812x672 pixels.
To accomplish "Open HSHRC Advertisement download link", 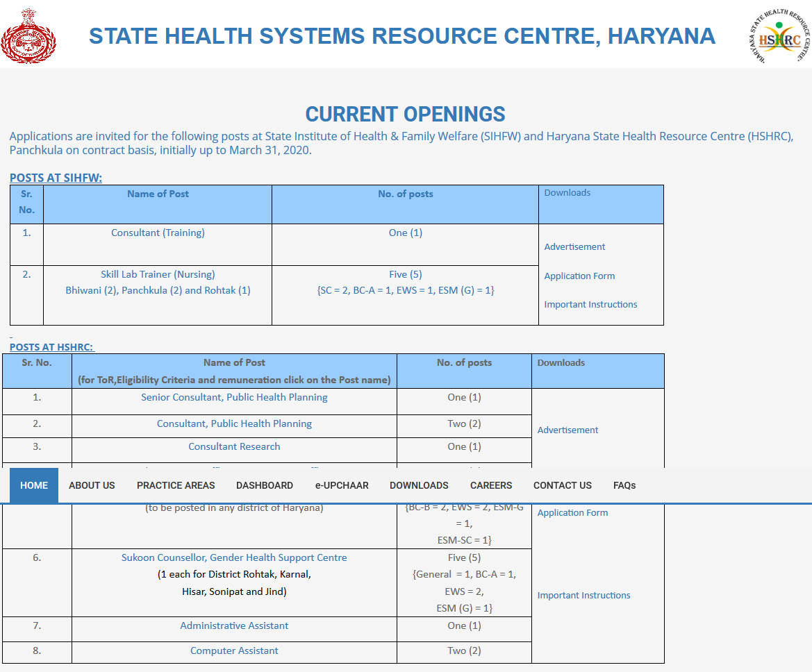I will click(x=567, y=430).
